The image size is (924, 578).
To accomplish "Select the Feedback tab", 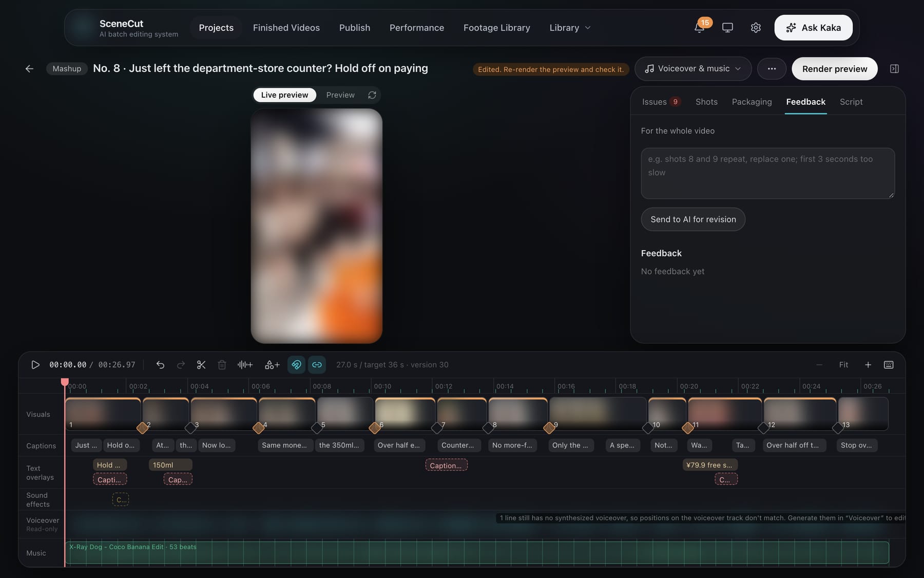I will [x=805, y=102].
